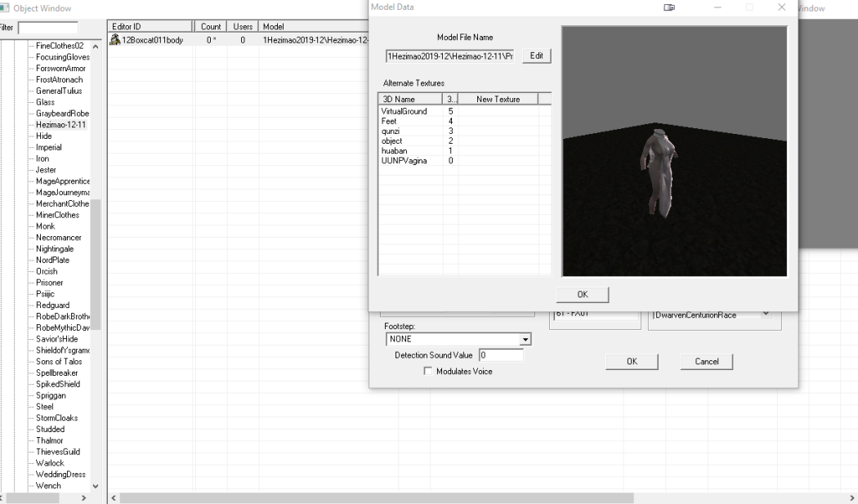Sort by Editor ID column header

point(150,26)
